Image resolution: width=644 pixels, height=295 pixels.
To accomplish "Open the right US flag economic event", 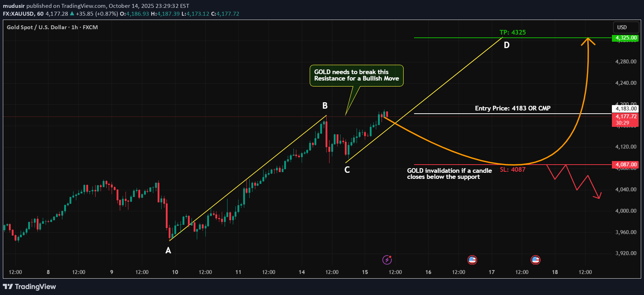I will tap(535, 260).
